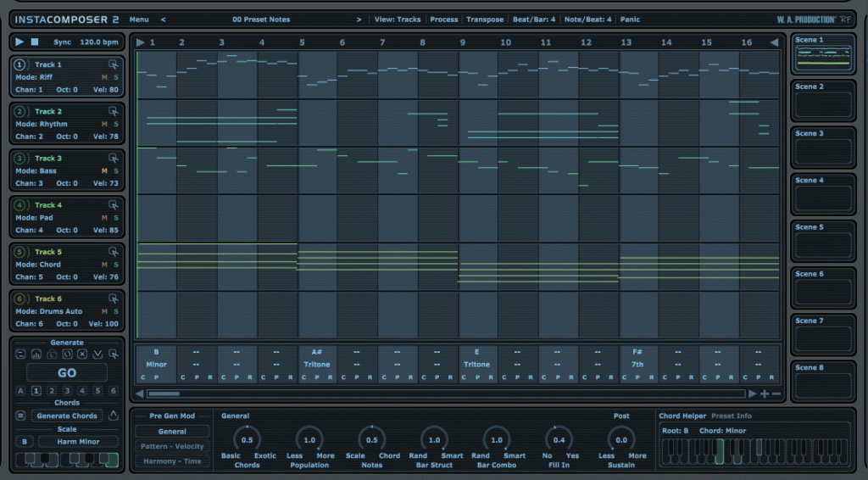Viewport: 868px width, 480px height.
Task: Click the plus zoom-in icon by scrollbar
Action: (765, 393)
